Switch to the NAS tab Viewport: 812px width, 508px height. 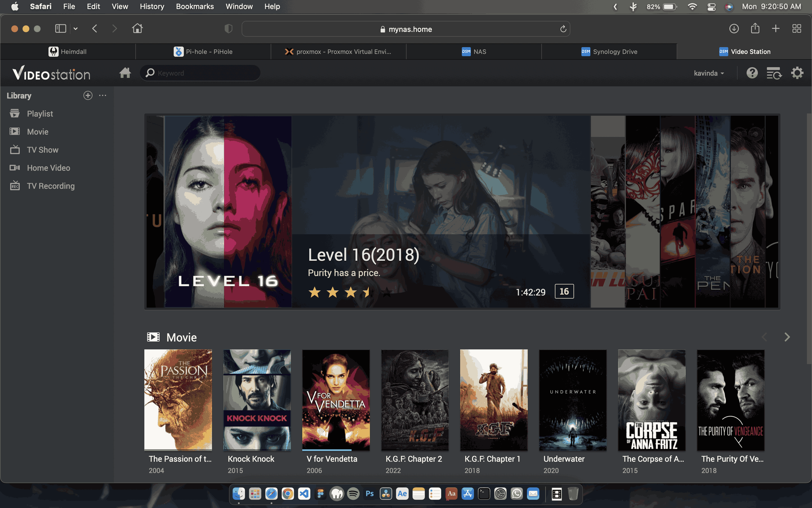point(474,51)
